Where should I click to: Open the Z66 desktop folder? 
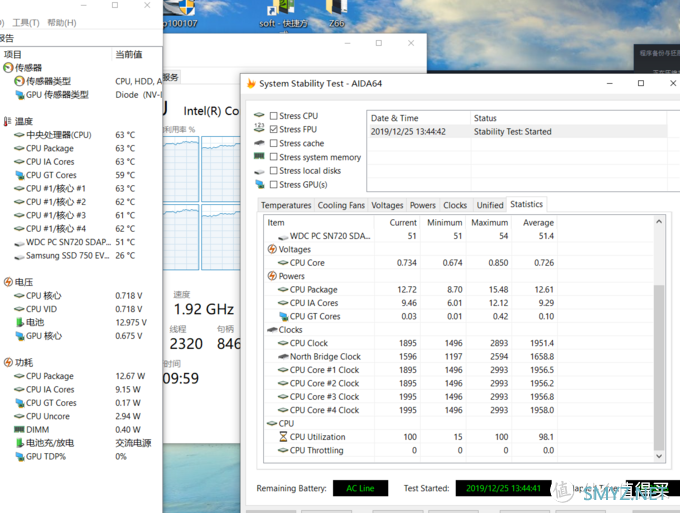tap(337, 14)
